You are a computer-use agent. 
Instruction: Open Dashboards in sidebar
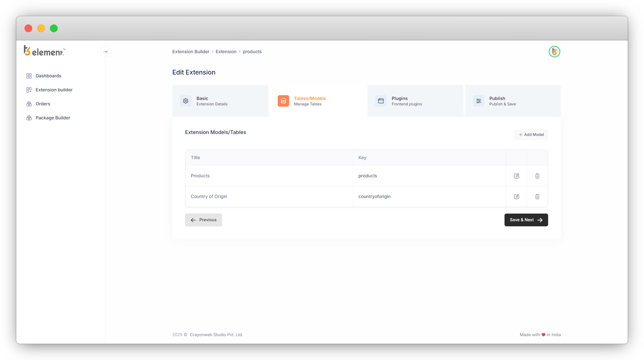click(48, 76)
